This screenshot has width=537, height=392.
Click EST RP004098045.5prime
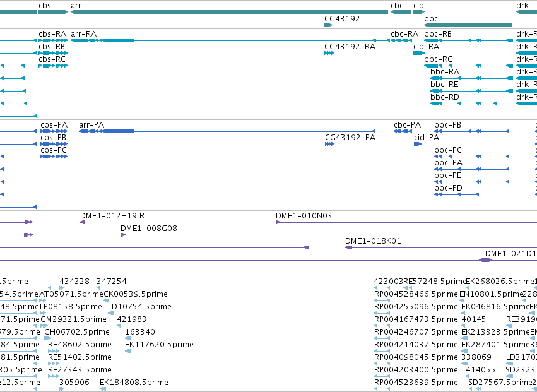point(416,357)
